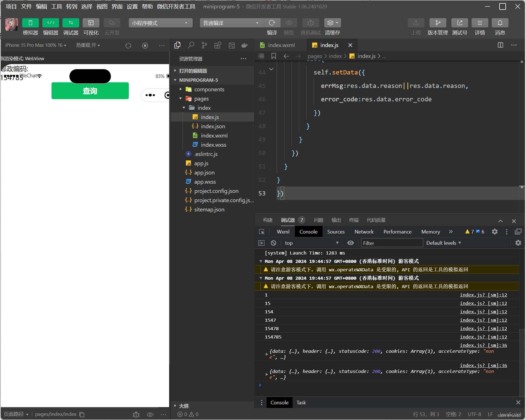Image resolution: width=525 pixels, height=420 pixels.
Task: Open index.json in file tree
Action: pos(212,126)
